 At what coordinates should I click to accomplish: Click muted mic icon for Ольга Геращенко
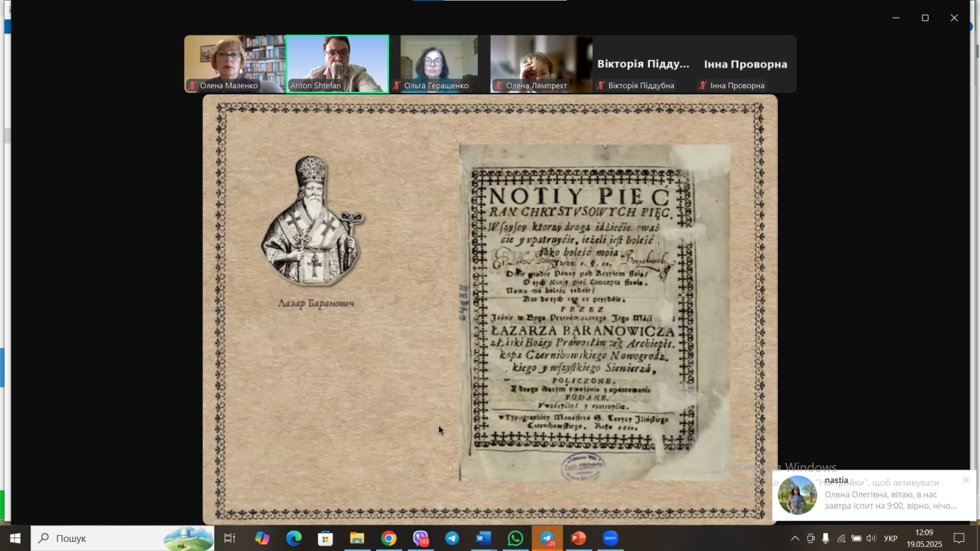point(397,86)
